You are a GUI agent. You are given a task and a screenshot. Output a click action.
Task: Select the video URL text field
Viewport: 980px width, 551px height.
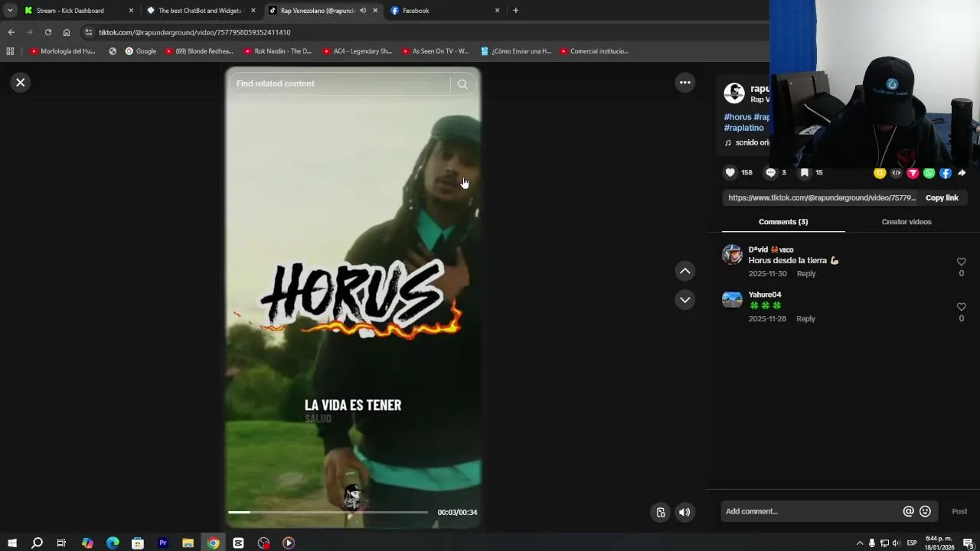[x=822, y=197]
